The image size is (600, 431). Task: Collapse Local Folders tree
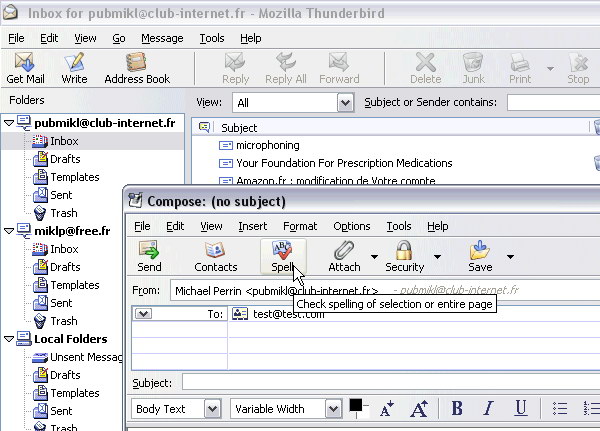[x=8, y=339]
